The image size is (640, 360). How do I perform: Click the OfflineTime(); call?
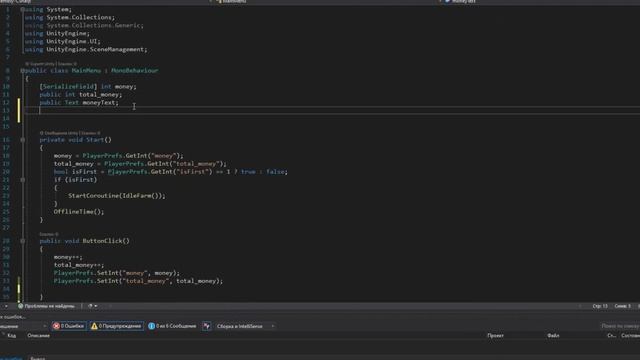(79, 211)
